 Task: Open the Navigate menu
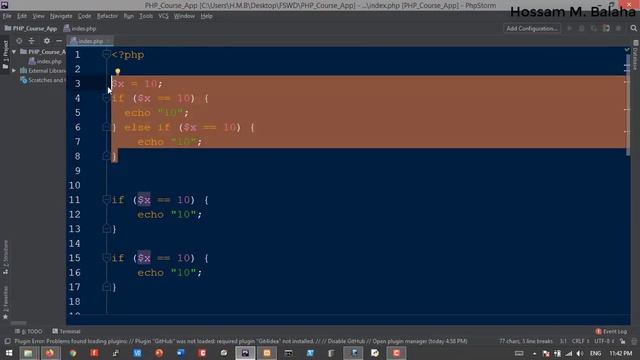click(x=61, y=16)
